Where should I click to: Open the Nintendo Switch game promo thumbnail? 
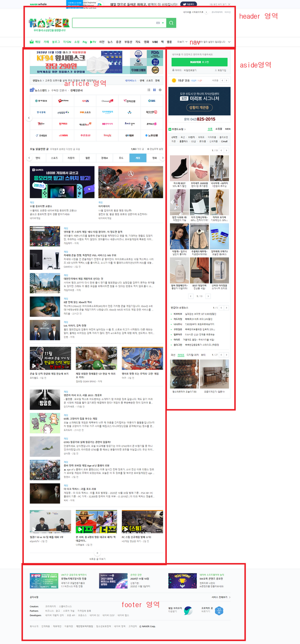coord(62,182)
